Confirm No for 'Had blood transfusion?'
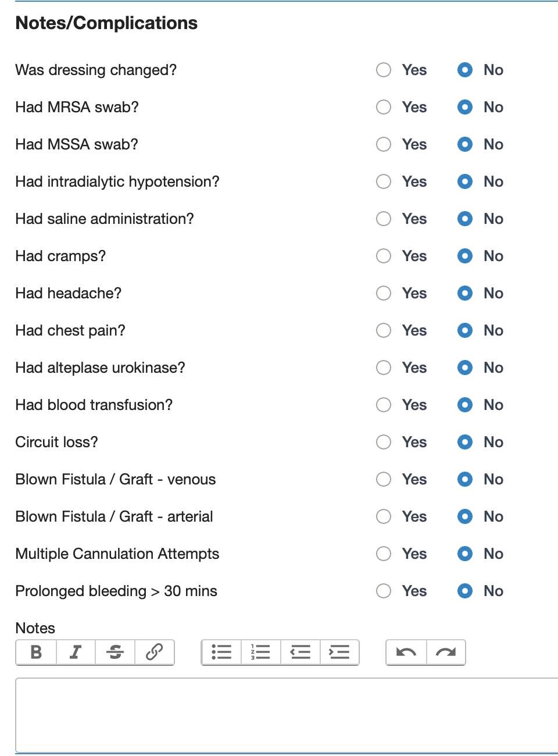This screenshot has width=558, height=756. 465,405
